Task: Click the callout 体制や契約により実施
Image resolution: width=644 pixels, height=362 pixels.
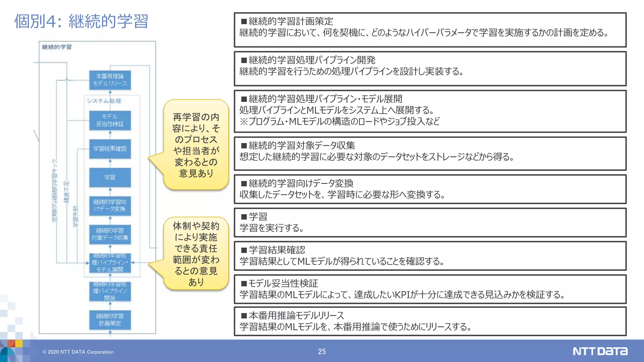Action: click(196, 254)
